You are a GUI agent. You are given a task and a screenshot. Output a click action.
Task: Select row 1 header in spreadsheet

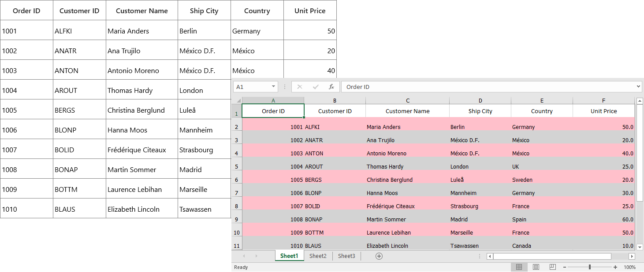237,111
